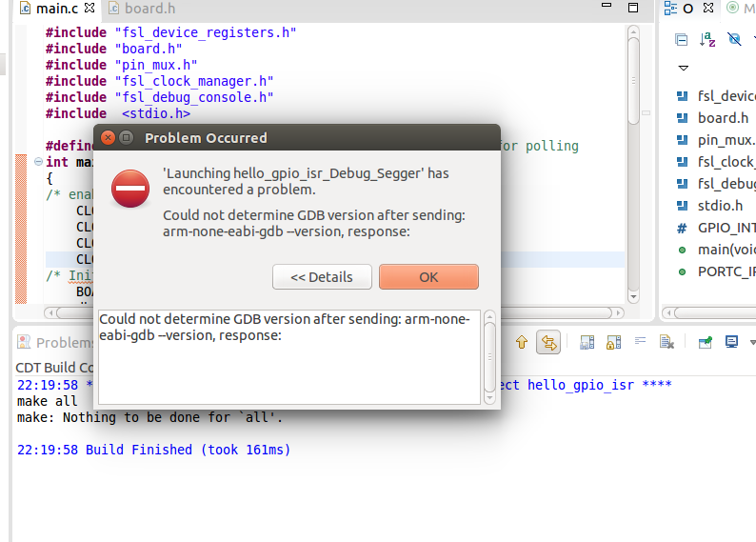Collapse the main function fold marker
756x542 pixels.
39,162
